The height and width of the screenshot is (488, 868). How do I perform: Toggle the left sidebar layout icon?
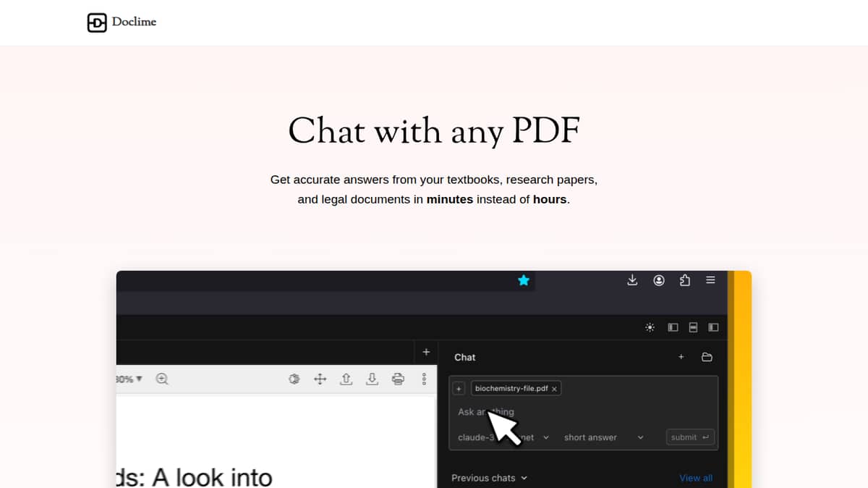click(673, 327)
